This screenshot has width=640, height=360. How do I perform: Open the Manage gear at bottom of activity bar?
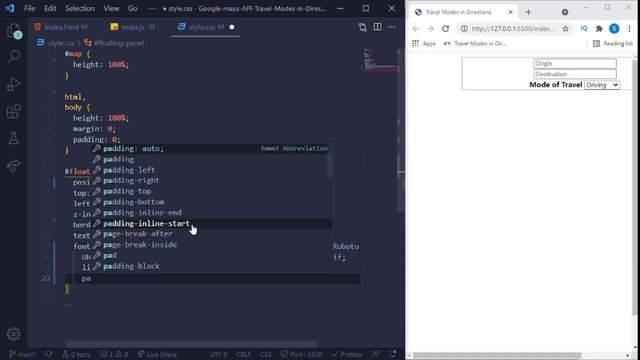click(x=13, y=334)
